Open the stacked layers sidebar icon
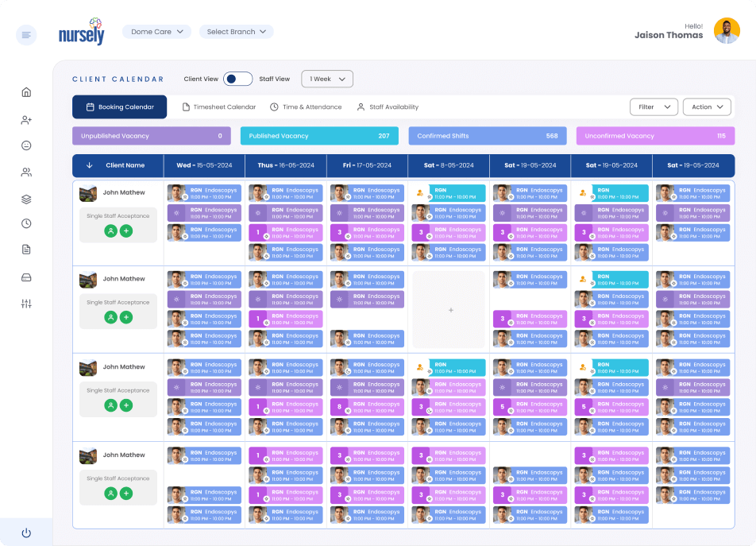Screen dimensions: 756x546 click(x=26, y=199)
